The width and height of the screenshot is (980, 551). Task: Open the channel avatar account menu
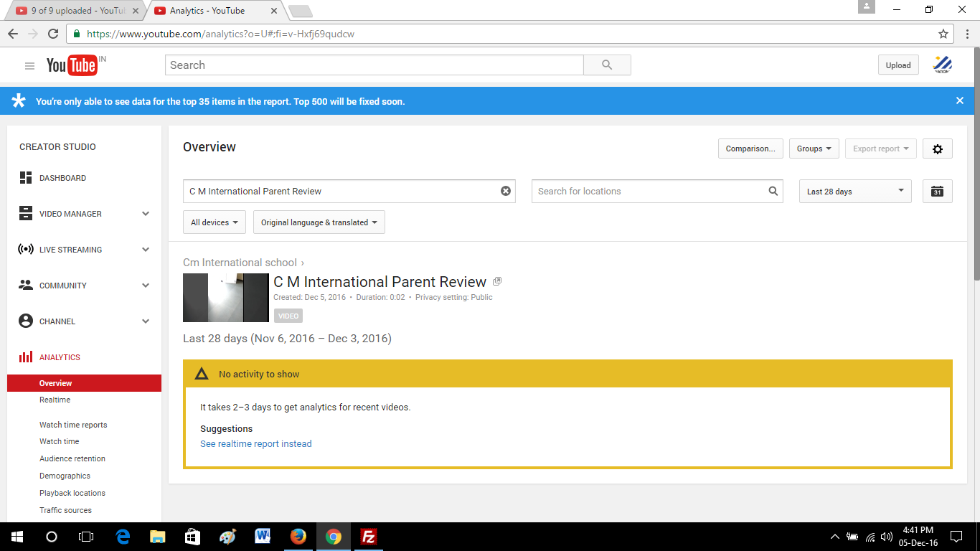[x=942, y=65]
